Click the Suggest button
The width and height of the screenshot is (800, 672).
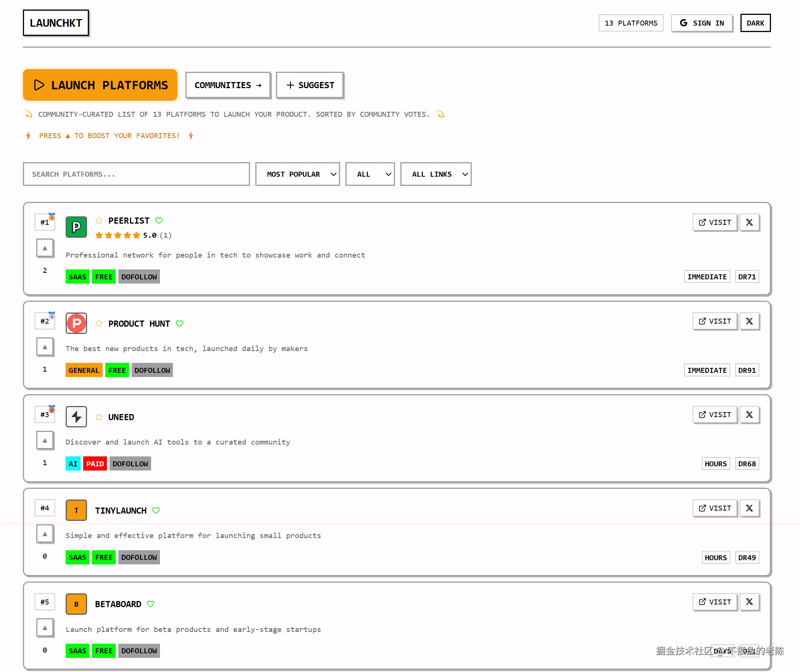(x=310, y=85)
